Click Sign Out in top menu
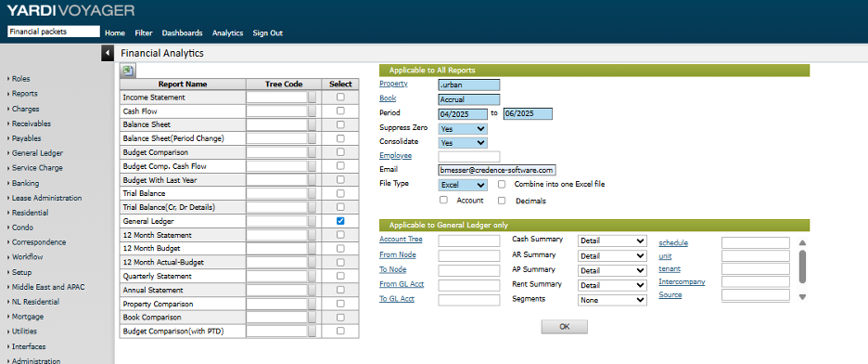The width and height of the screenshot is (868, 364). point(268,33)
